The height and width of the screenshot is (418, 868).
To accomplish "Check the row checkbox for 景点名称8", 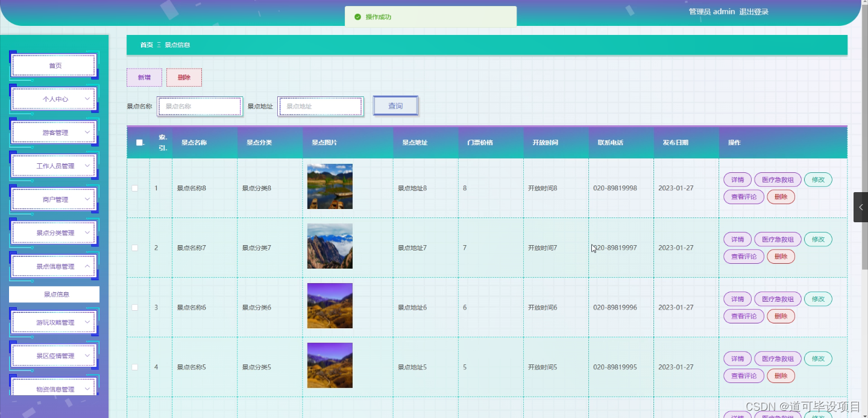I will [x=135, y=189].
